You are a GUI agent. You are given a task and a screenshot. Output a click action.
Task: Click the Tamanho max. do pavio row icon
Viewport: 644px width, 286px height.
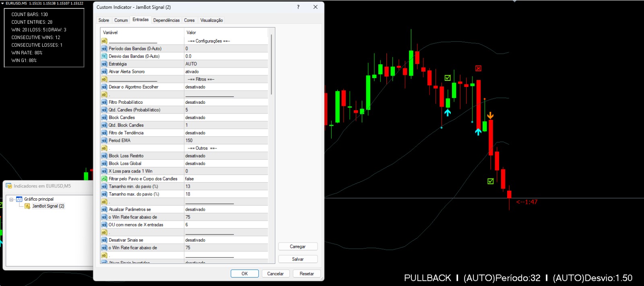click(104, 194)
